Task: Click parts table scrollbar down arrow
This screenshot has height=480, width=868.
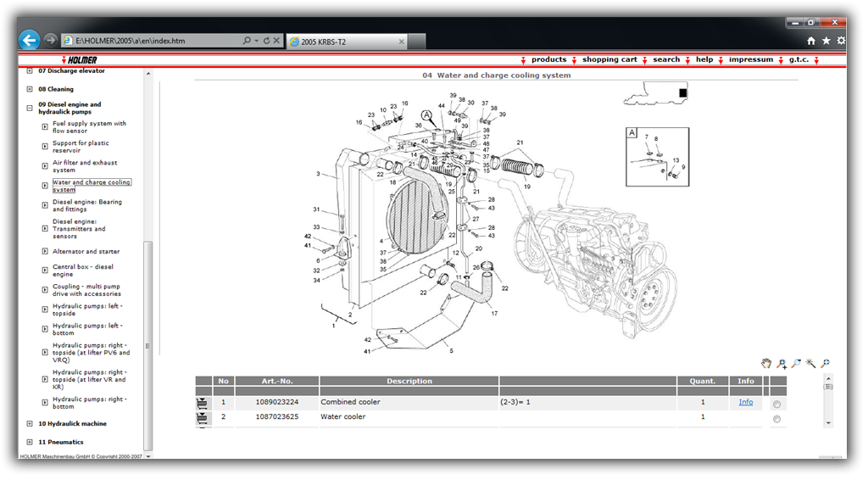Action: coord(828,422)
